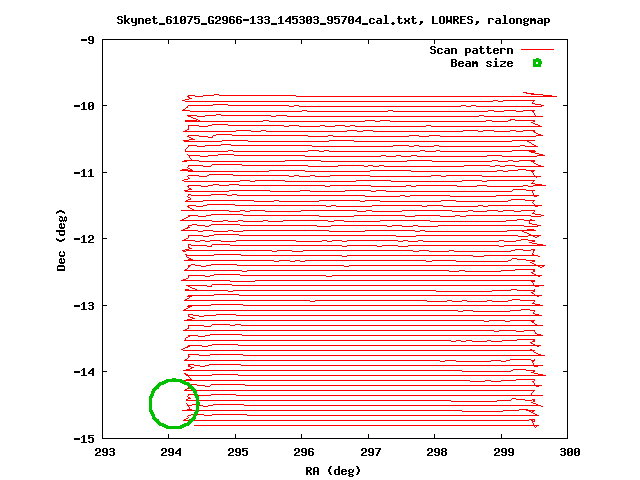Select the Scan pattern legend label
The width and height of the screenshot is (640, 480).
tap(471, 50)
